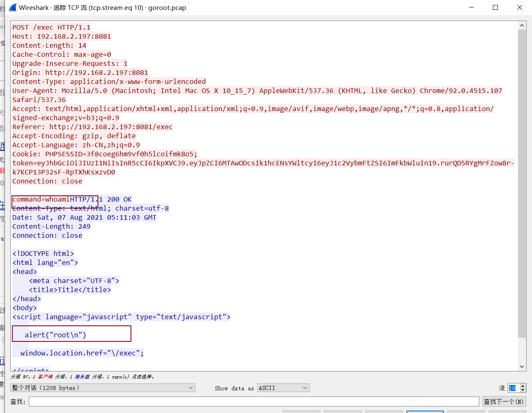Click the '<!DOCTYPE html>' line
532x413 pixels.
coord(43,254)
